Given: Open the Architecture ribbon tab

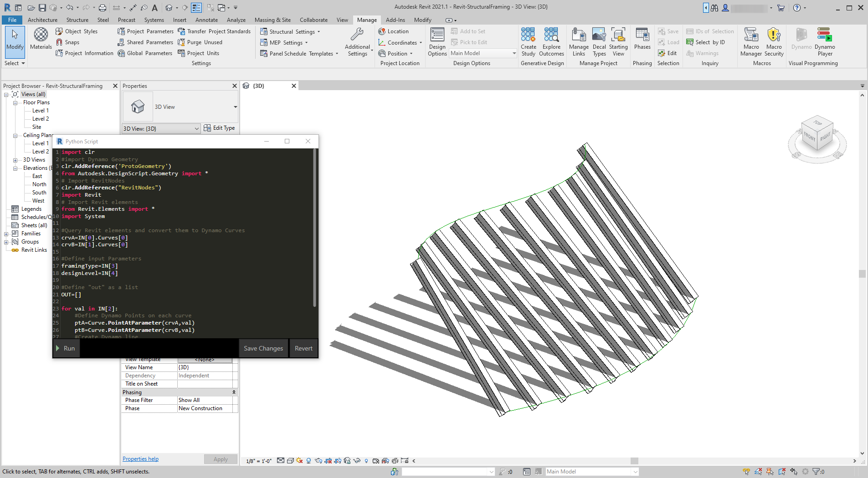Looking at the screenshot, I should tap(42, 20).
